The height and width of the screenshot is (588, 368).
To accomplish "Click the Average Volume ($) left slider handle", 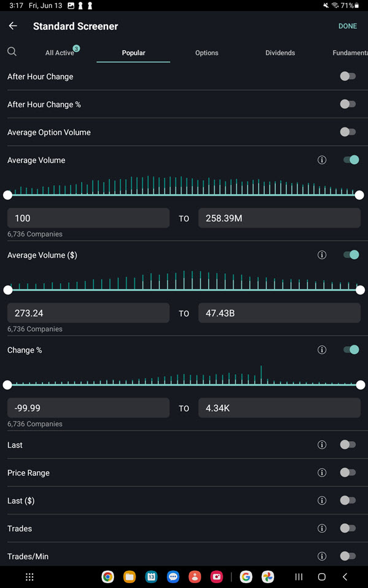I will (x=7, y=290).
